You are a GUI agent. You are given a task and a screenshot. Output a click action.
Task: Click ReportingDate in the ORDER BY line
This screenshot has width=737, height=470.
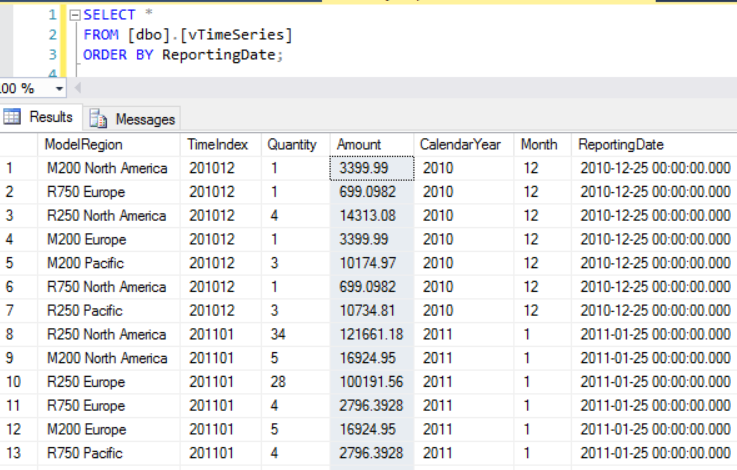(x=219, y=55)
